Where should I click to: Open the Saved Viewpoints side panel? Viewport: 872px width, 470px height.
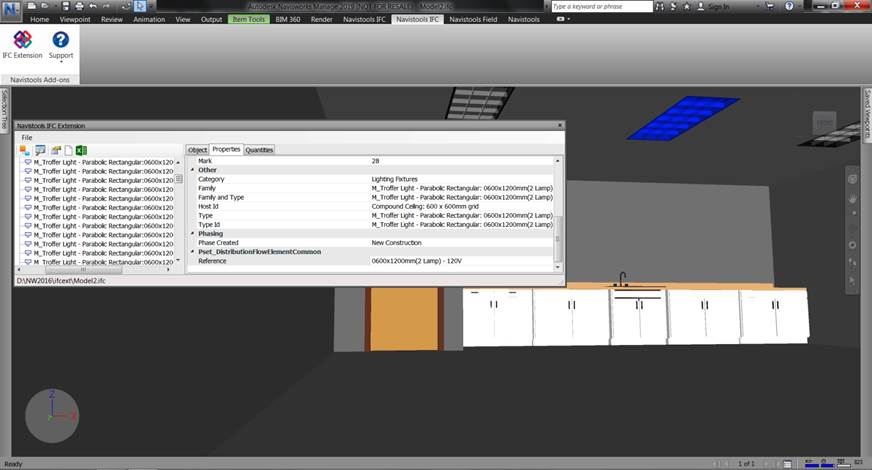coord(867,113)
